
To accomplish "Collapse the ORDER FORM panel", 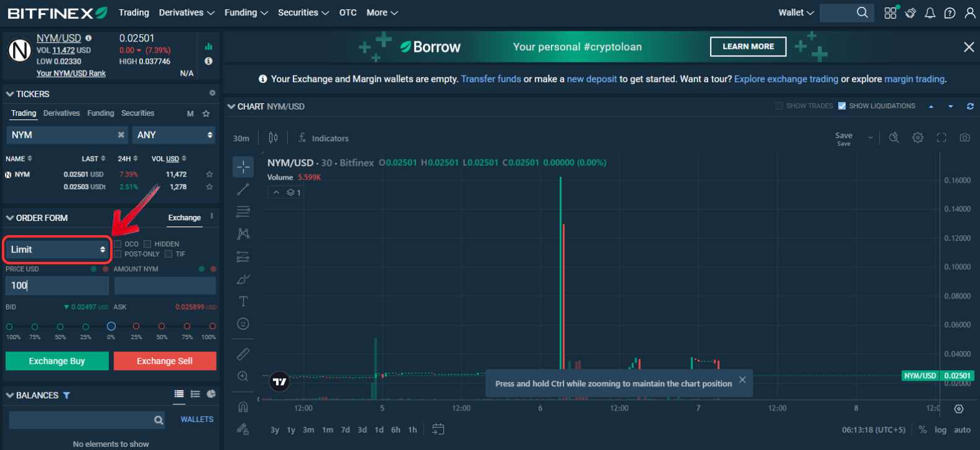I will pyautogui.click(x=10, y=218).
